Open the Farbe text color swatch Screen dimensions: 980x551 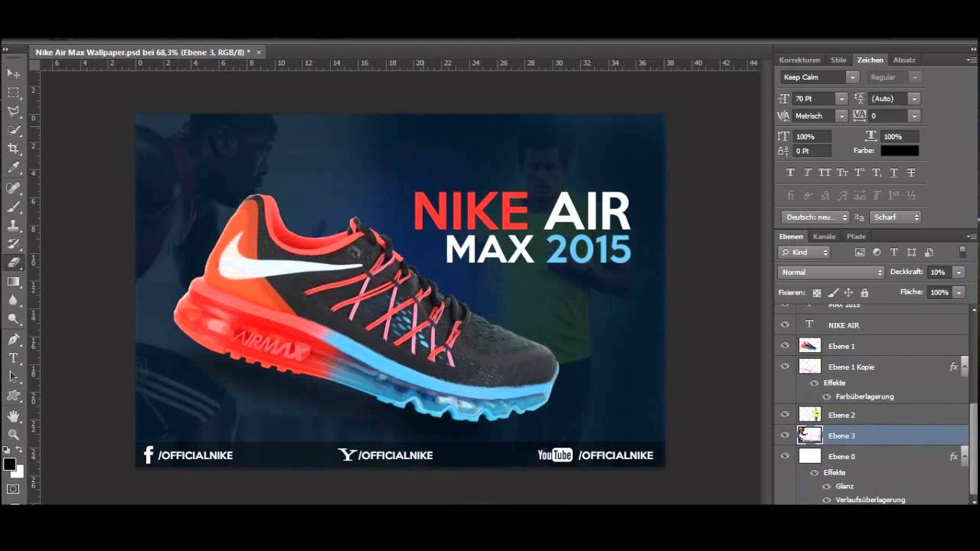tap(899, 151)
